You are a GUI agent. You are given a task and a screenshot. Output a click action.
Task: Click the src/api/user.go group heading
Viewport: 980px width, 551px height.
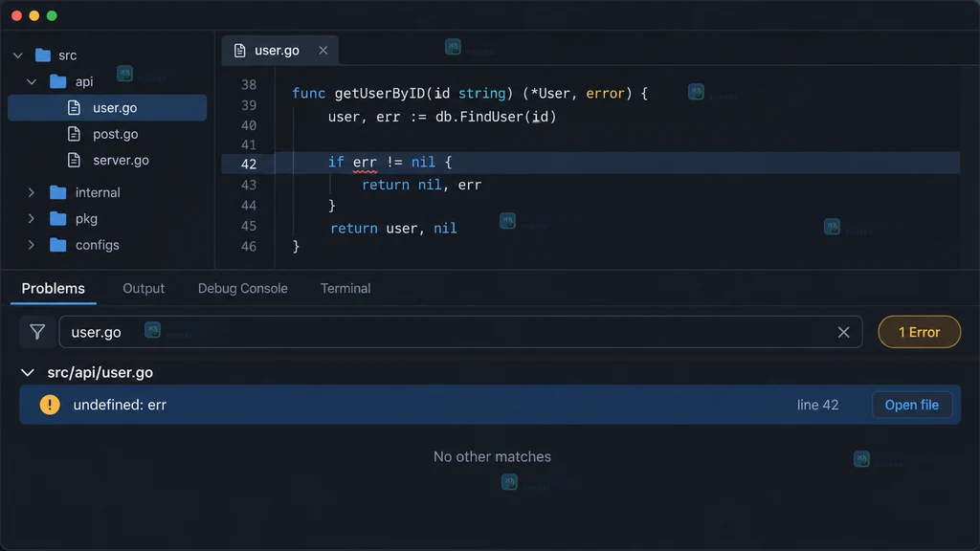(x=100, y=373)
